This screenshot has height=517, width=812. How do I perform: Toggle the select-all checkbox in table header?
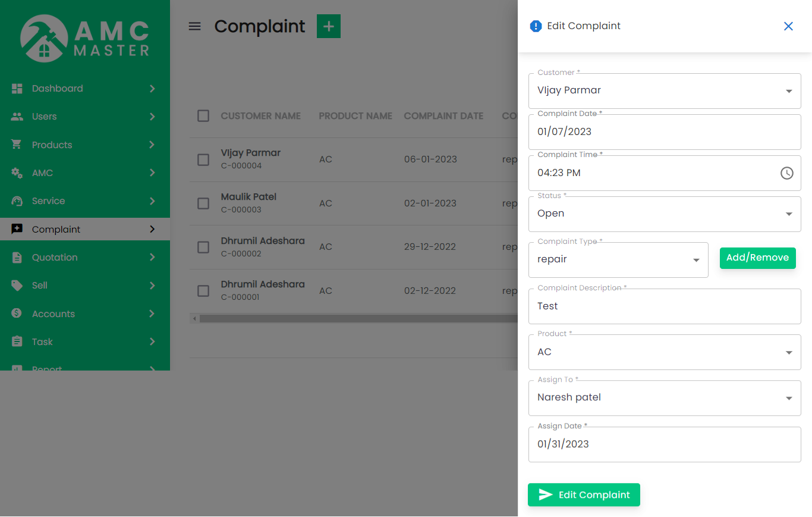[x=203, y=116]
